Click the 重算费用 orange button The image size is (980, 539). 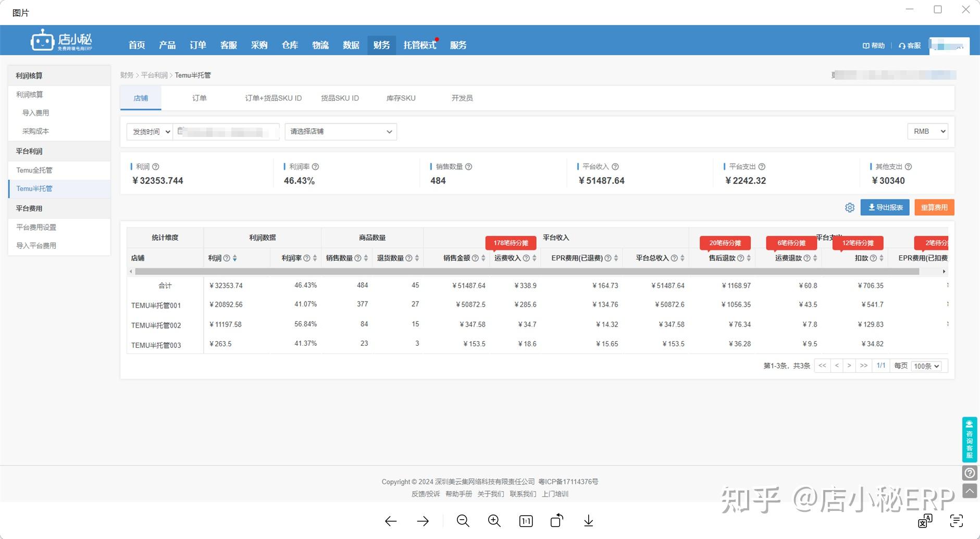(x=934, y=207)
